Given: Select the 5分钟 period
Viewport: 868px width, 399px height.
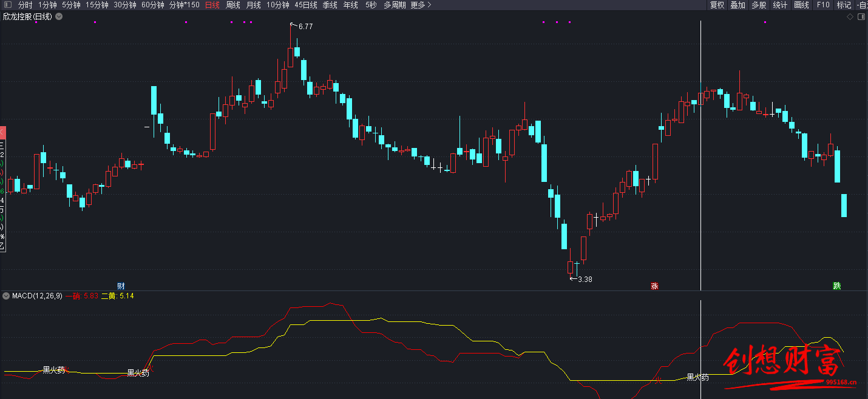Looking at the screenshot, I should click(x=71, y=5).
